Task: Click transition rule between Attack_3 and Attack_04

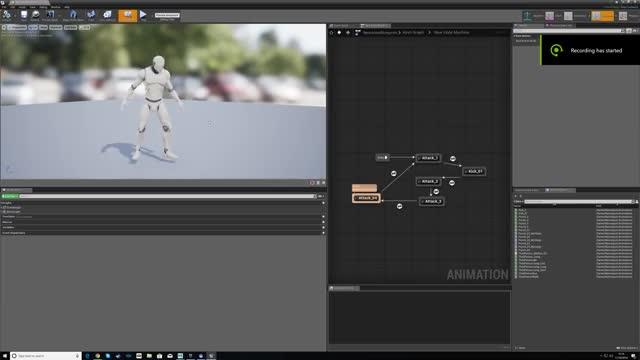Action: 400,206
